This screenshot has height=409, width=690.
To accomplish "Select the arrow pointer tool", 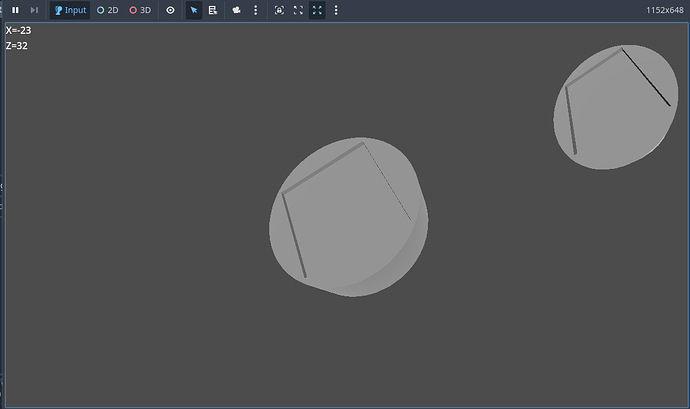I will point(194,10).
